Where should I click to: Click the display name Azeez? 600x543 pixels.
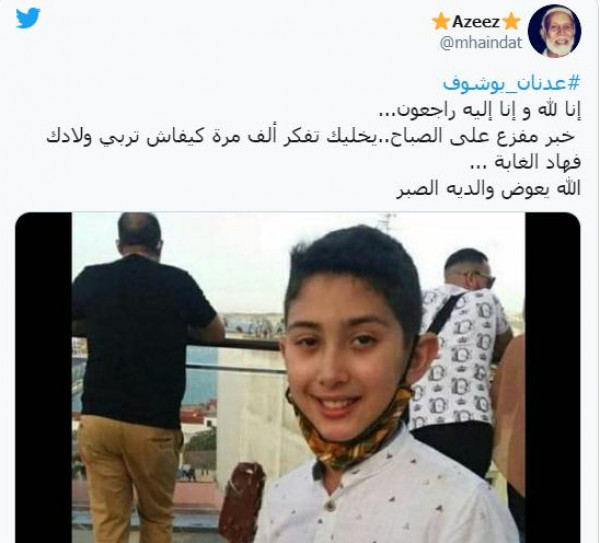pos(476,22)
